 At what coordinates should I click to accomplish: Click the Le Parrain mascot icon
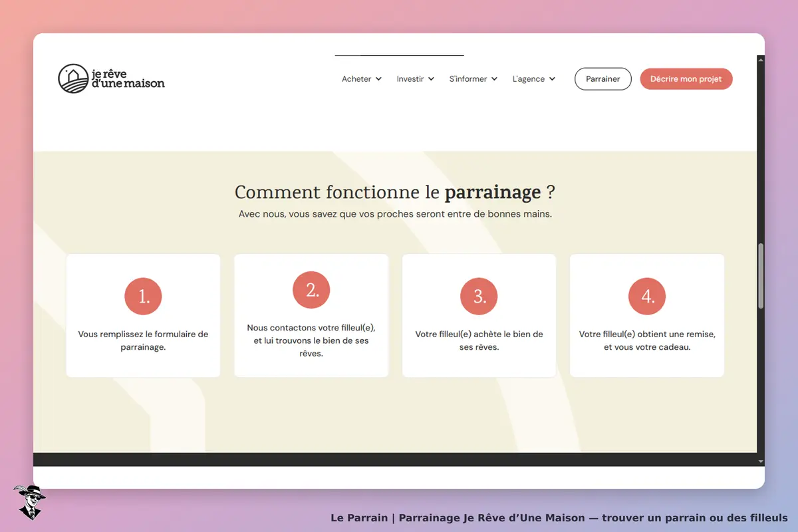pos(29,502)
